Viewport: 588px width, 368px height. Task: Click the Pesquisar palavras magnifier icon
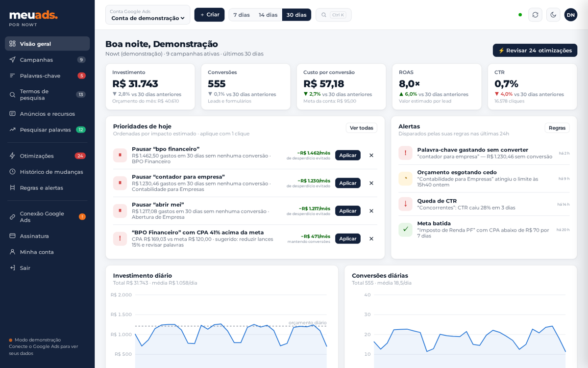[x=13, y=130]
